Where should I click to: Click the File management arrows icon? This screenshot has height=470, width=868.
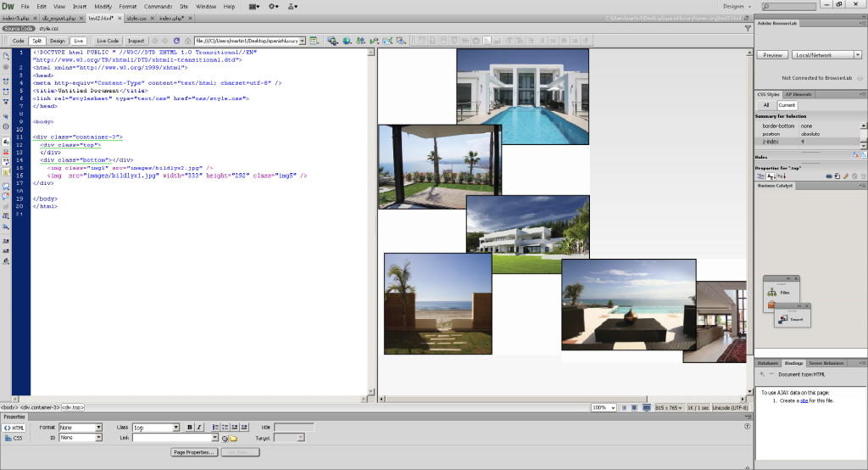[x=361, y=41]
